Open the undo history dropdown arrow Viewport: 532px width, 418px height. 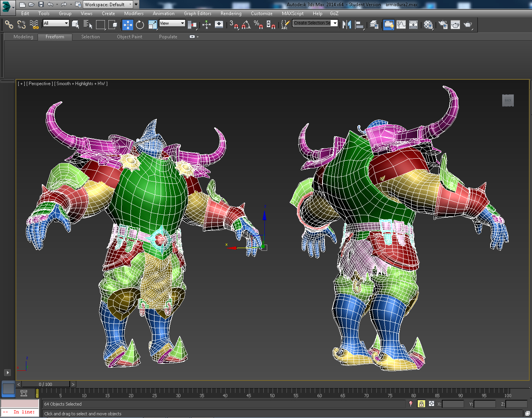(x=57, y=5)
